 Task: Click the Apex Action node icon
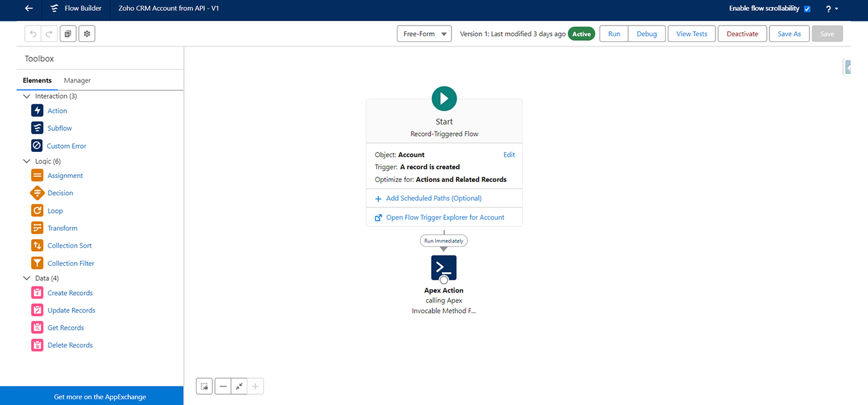pos(444,268)
